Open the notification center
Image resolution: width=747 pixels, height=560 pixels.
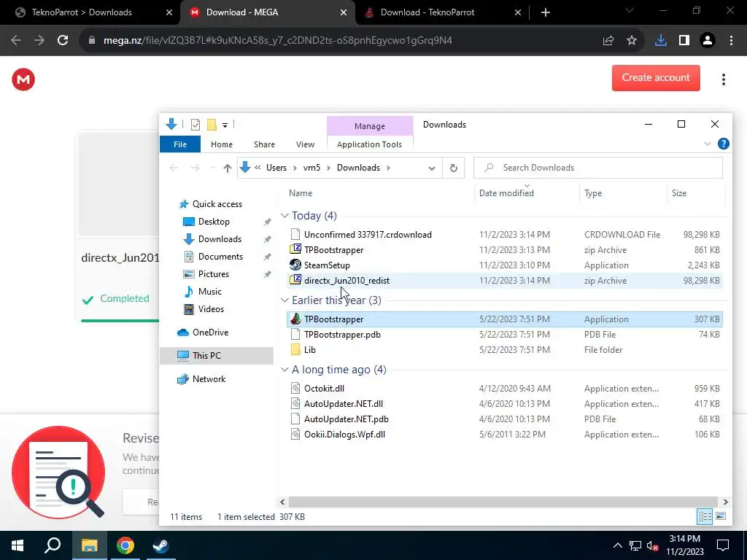723,545
